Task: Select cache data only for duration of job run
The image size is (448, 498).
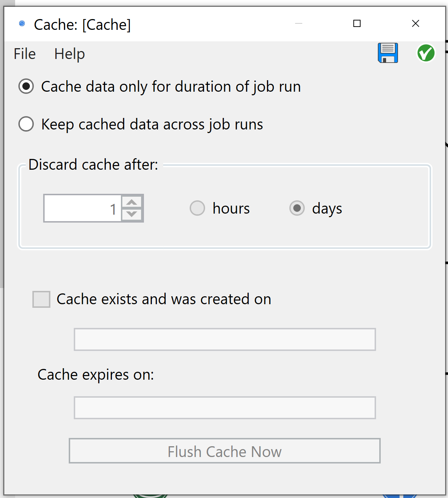Action: tap(26, 86)
